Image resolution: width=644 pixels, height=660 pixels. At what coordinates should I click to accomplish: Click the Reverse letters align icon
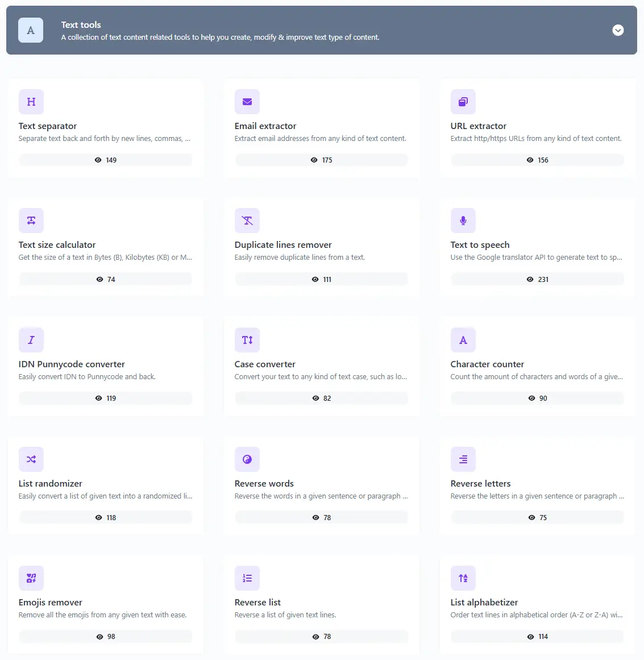point(463,459)
